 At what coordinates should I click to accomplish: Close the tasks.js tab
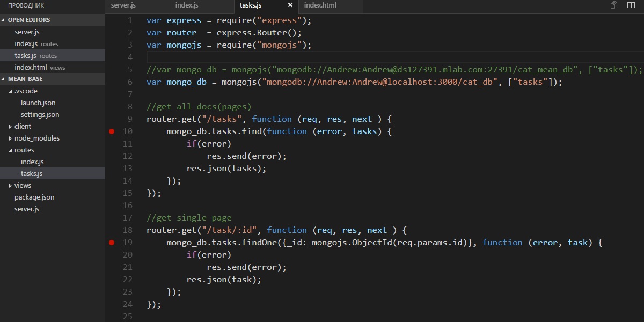(x=290, y=5)
